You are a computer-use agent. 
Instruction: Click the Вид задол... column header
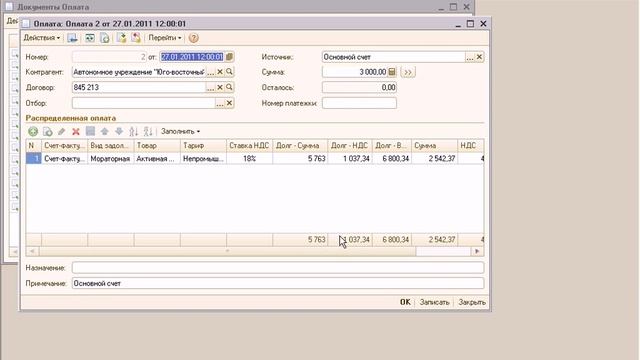[x=111, y=146]
